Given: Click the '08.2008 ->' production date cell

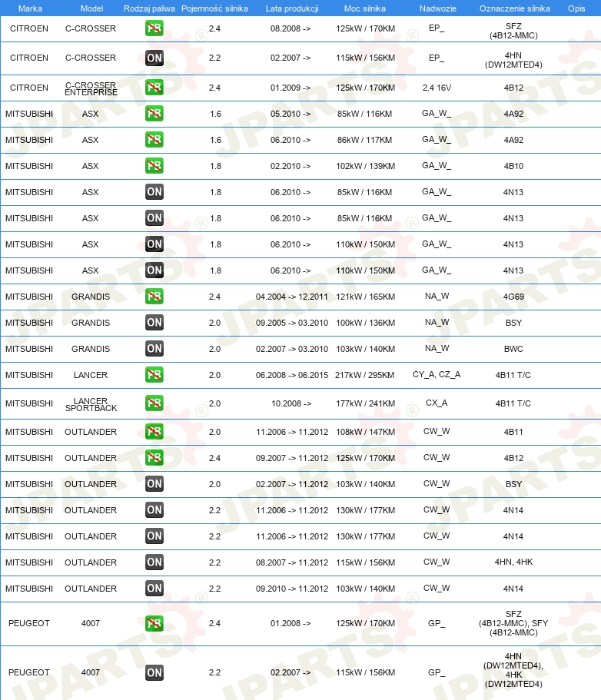Looking at the screenshot, I should tap(291, 28).
